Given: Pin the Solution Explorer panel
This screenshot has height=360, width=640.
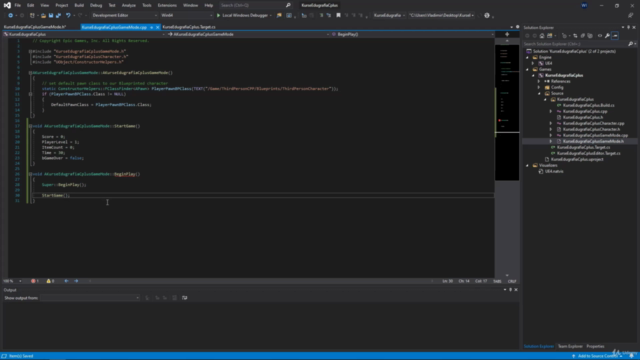Looking at the screenshot, I should coord(629,27).
